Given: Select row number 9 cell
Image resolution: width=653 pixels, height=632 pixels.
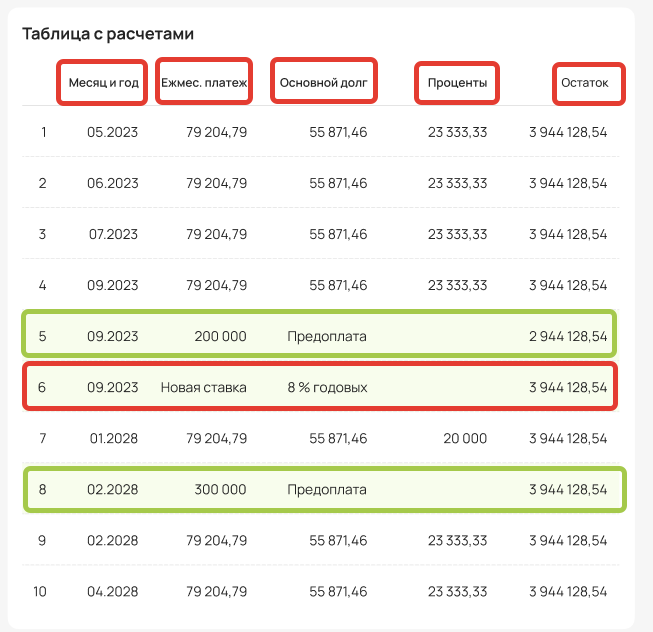Looking at the screenshot, I should 42,540.
